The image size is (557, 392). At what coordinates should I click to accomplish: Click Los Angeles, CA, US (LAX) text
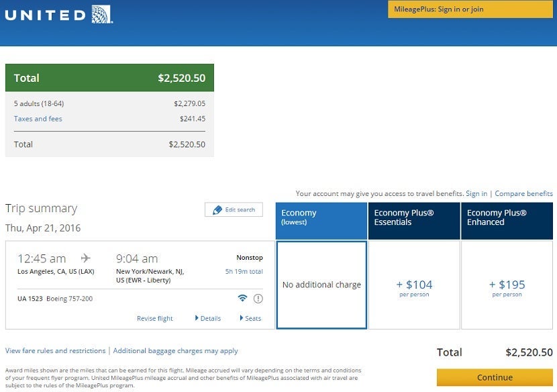[56, 272]
